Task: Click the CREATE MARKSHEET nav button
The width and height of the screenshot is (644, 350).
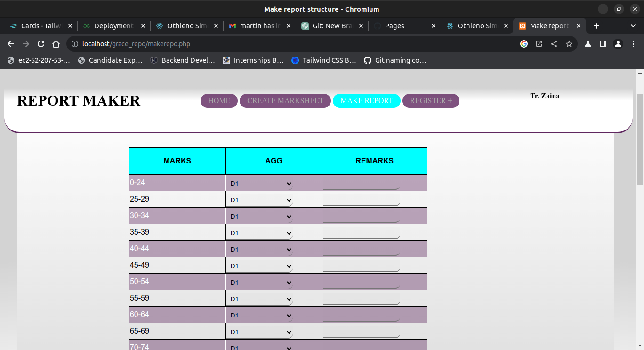Action: (285, 101)
